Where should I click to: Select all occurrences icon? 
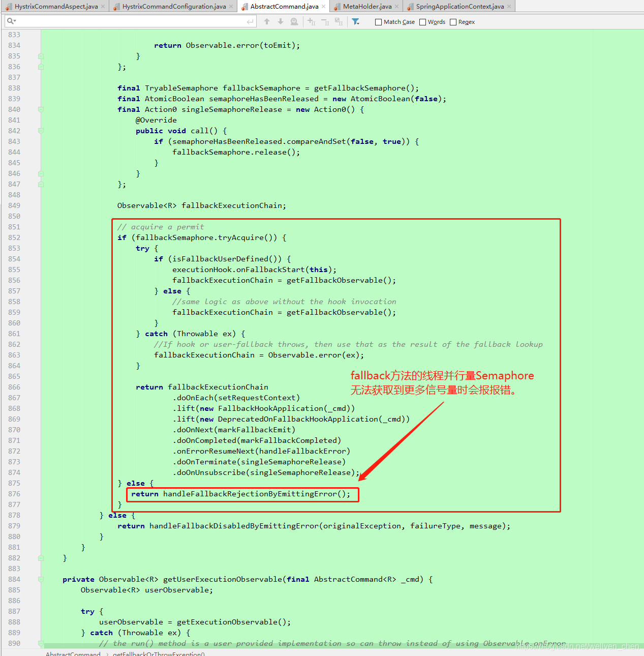[x=339, y=21]
